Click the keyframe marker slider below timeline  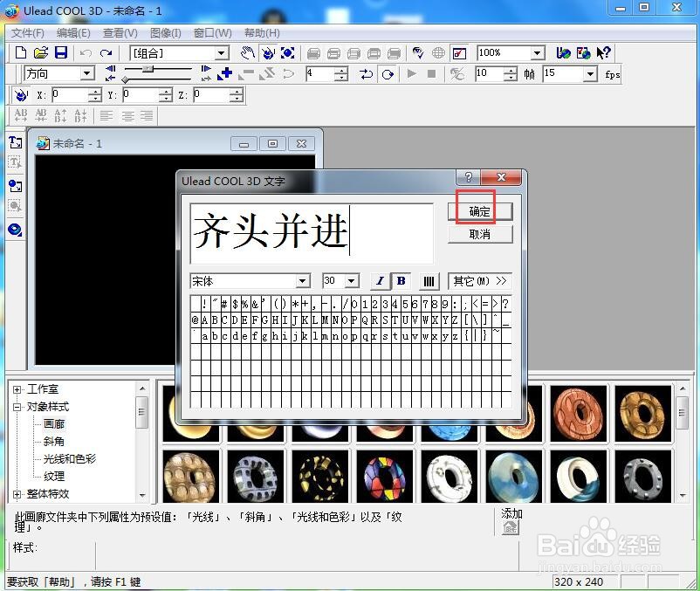126,79
